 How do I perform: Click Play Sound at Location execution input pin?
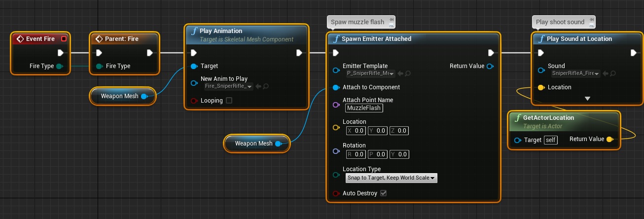[541, 53]
